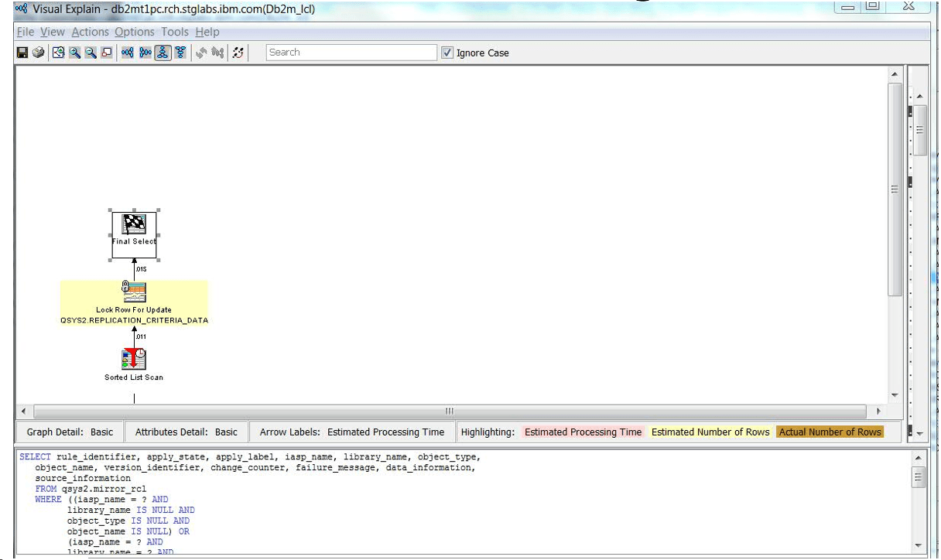The image size is (941, 560).
Task: Open the Actions menu
Action: [x=90, y=32]
